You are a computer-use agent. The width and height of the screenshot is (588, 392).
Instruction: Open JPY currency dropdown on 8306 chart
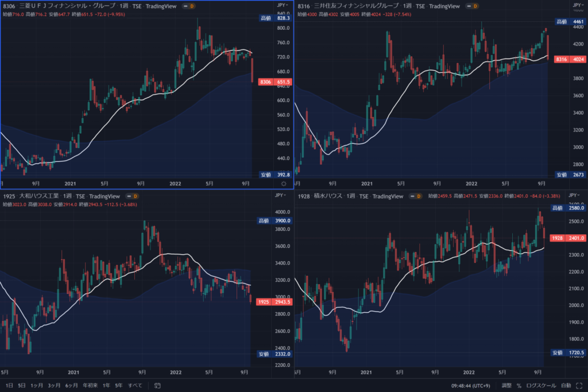coord(283,5)
